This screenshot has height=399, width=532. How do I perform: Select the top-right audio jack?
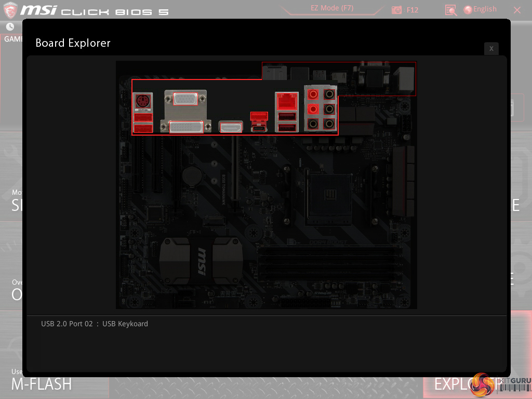(x=329, y=95)
